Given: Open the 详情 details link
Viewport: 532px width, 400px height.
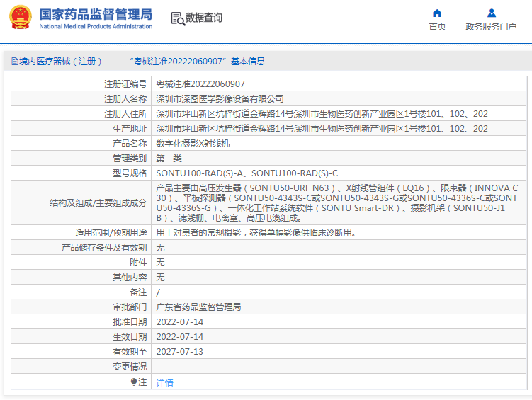Looking at the screenshot, I should [x=164, y=383].
